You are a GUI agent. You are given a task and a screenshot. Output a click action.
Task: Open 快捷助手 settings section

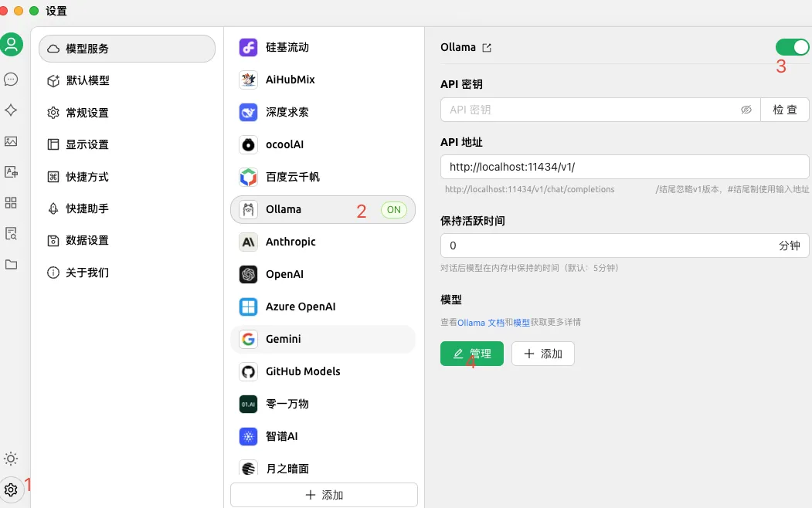tap(127, 208)
